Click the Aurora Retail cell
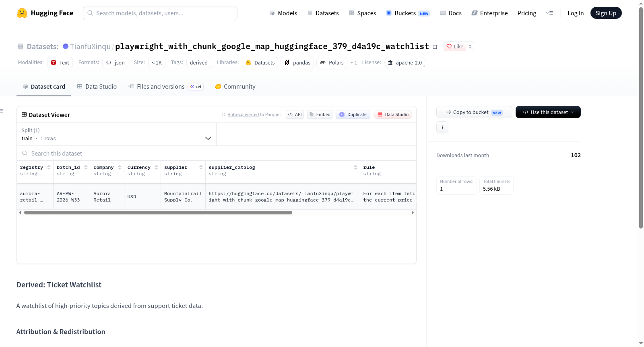The image size is (644, 347). (x=107, y=197)
